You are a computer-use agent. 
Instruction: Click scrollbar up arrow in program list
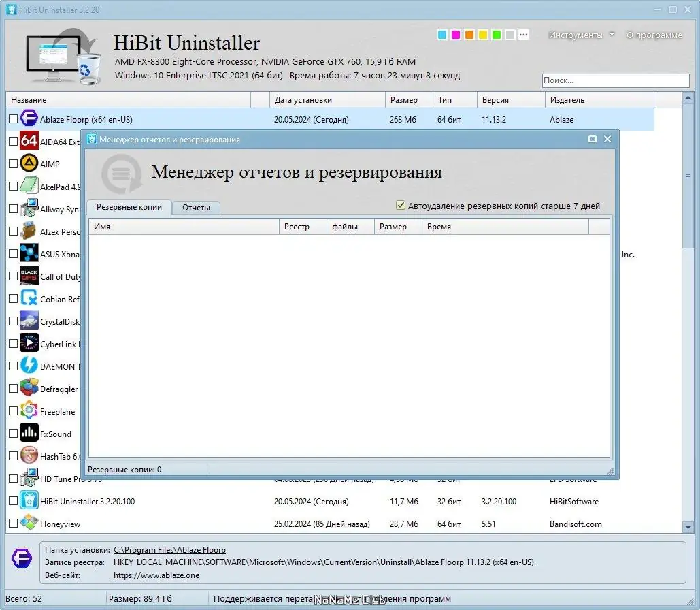click(688, 97)
